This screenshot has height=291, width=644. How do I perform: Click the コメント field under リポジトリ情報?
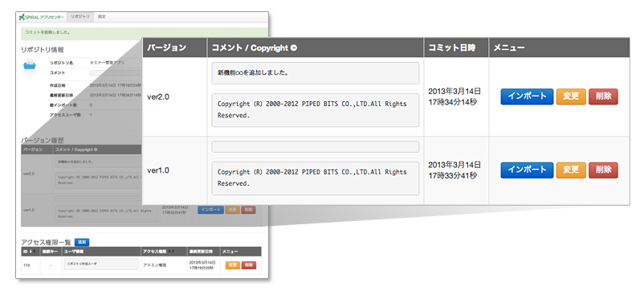(116, 72)
